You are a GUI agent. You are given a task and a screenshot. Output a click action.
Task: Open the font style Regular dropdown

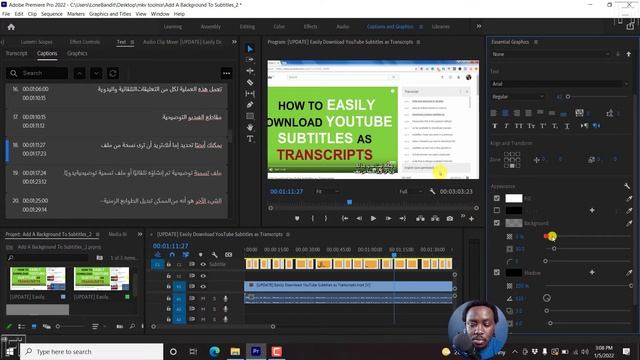pos(518,97)
